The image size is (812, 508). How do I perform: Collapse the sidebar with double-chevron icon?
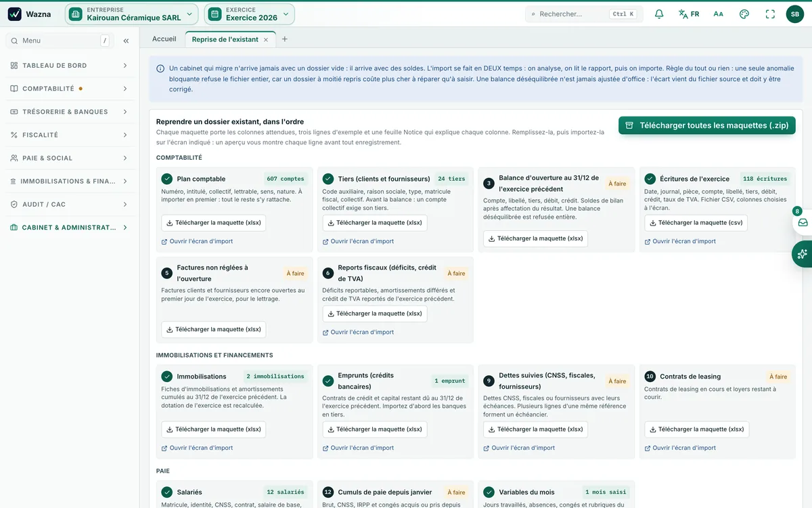tap(126, 41)
